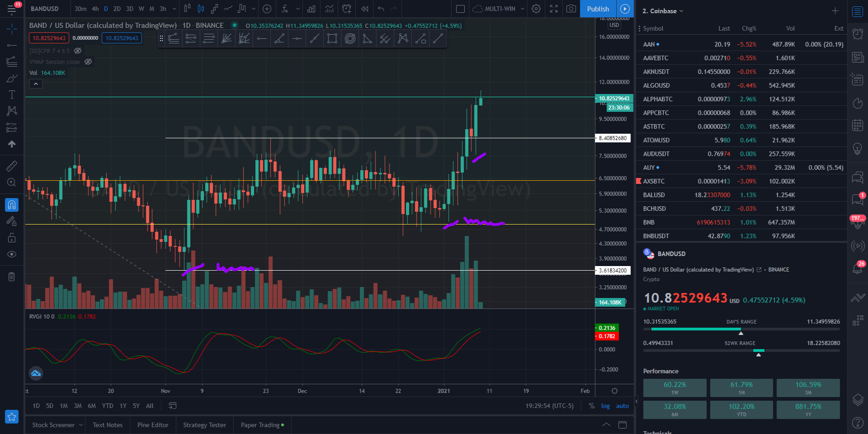The image size is (868, 434).
Task: Select the fib fan tool in drawing toolbar
Action: 227,39
